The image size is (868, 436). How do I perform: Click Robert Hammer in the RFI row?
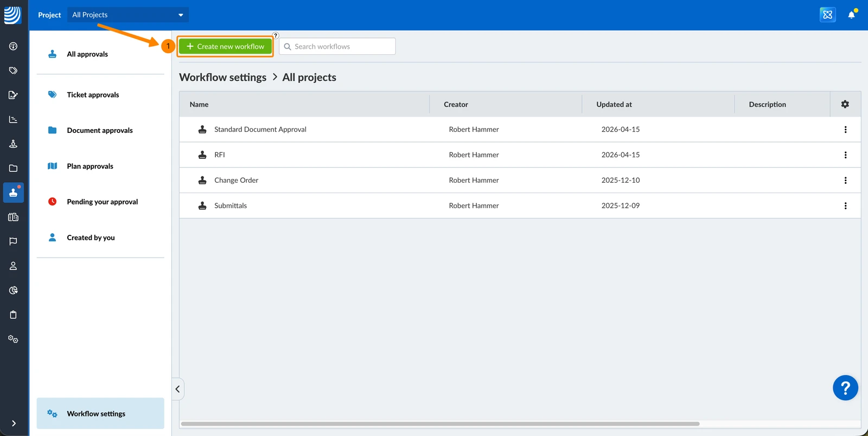point(474,155)
